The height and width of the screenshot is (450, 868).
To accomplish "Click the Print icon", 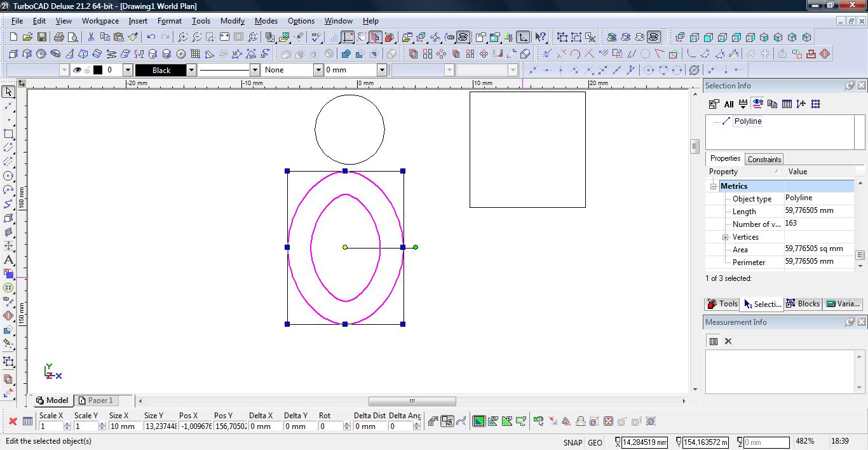I will pos(59,37).
